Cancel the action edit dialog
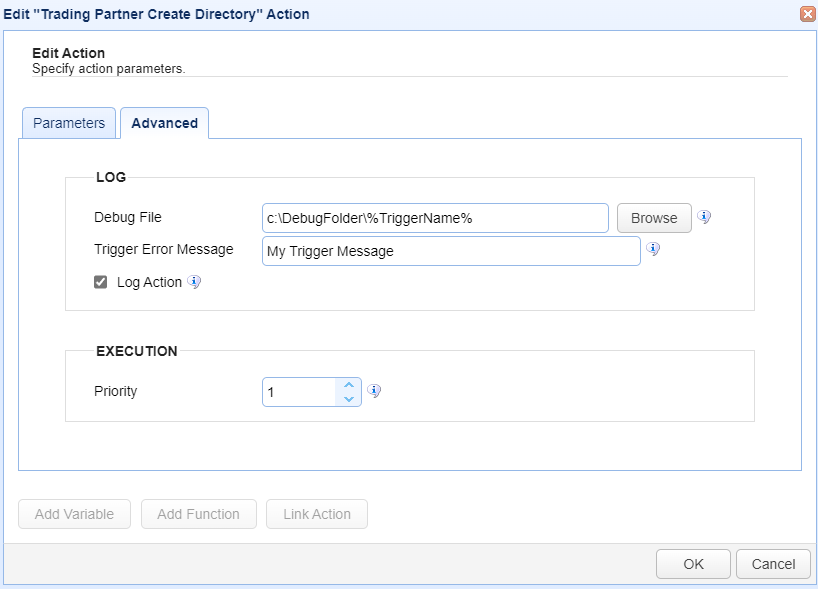This screenshot has width=818, height=589. [x=773, y=564]
